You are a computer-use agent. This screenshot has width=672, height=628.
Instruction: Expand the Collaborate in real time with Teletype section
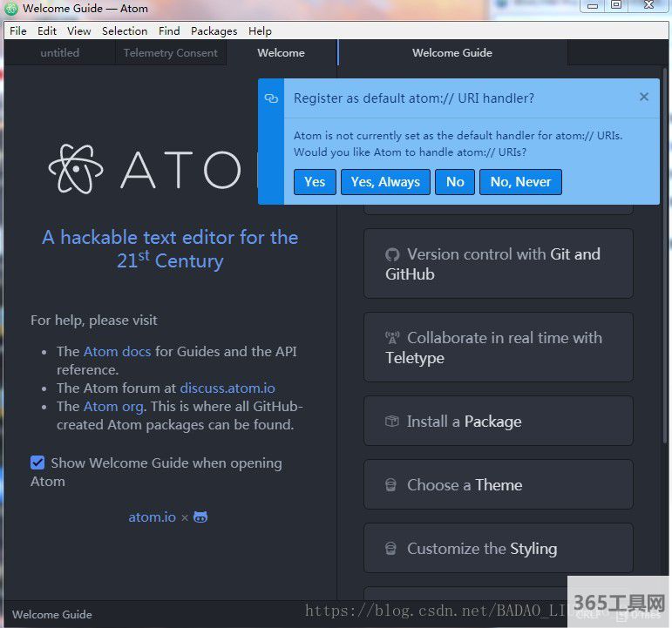[x=498, y=348]
